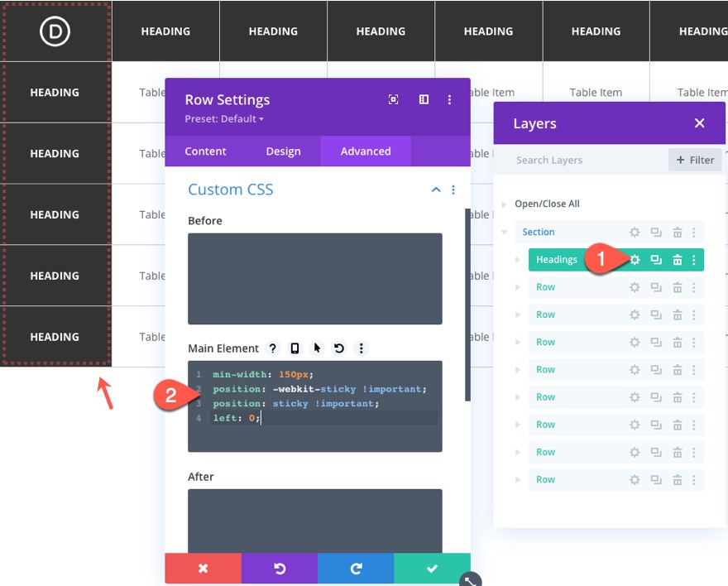Click the Row Settings panel scrollbar
Image resolution: width=728 pixels, height=586 pixels.
[x=467, y=305]
